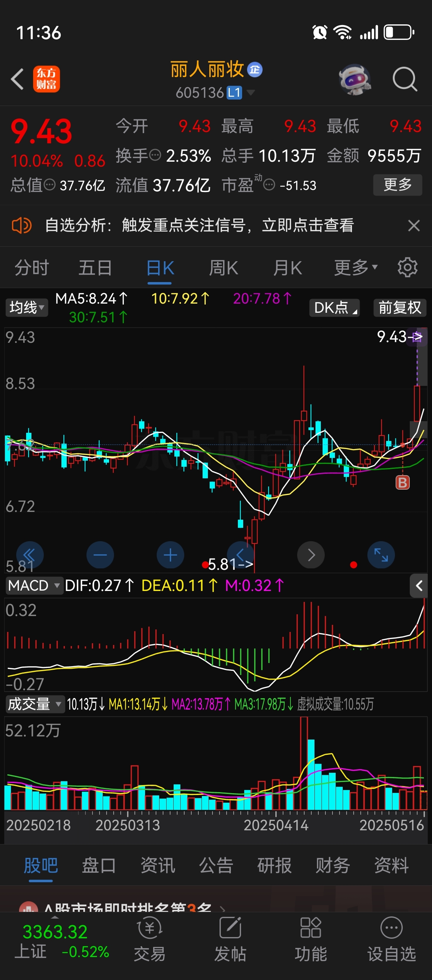Collapse indicator side panel arrow
This screenshot has height=980, width=432.
click(419, 586)
